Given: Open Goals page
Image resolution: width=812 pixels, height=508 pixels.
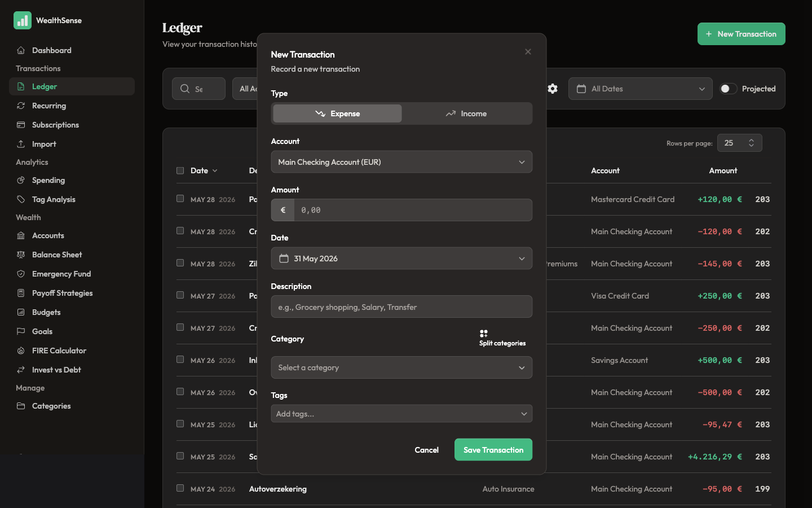Looking at the screenshot, I should point(72,331).
